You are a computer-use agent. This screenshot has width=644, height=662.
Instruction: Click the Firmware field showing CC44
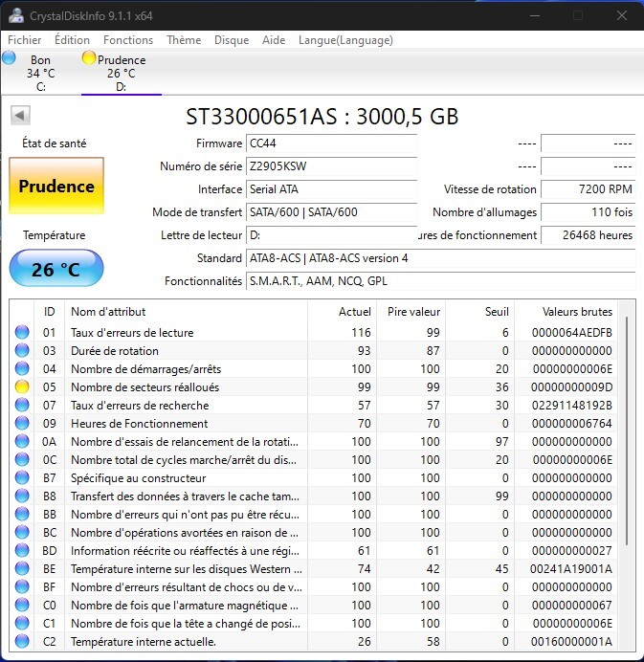[x=331, y=143]
